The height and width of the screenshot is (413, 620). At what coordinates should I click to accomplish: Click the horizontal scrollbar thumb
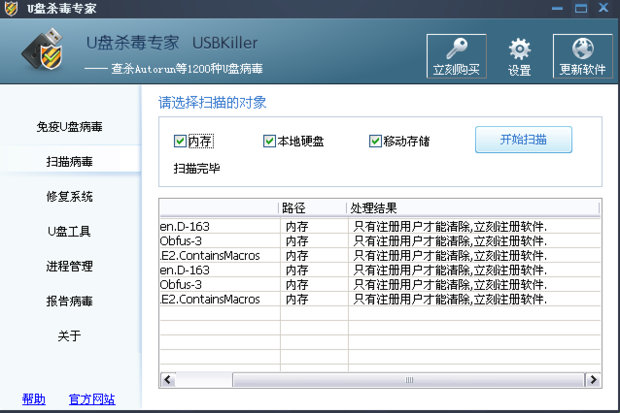click(409, 380)
